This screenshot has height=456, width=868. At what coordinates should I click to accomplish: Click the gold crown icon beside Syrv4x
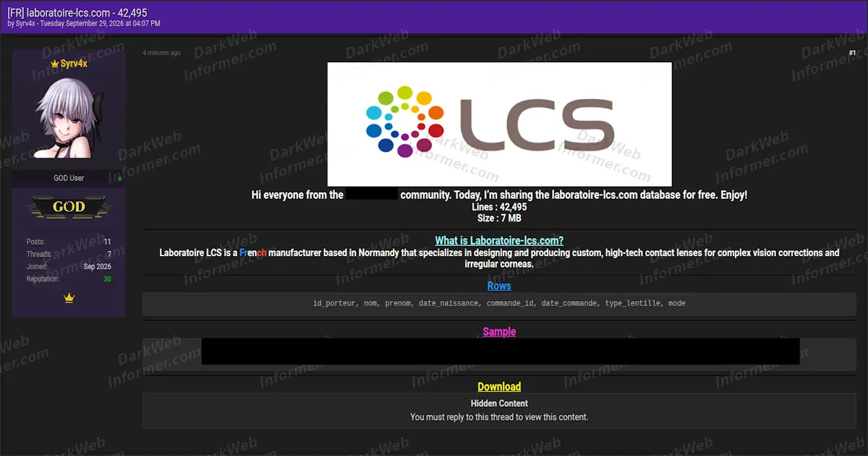tap(54, 64)
